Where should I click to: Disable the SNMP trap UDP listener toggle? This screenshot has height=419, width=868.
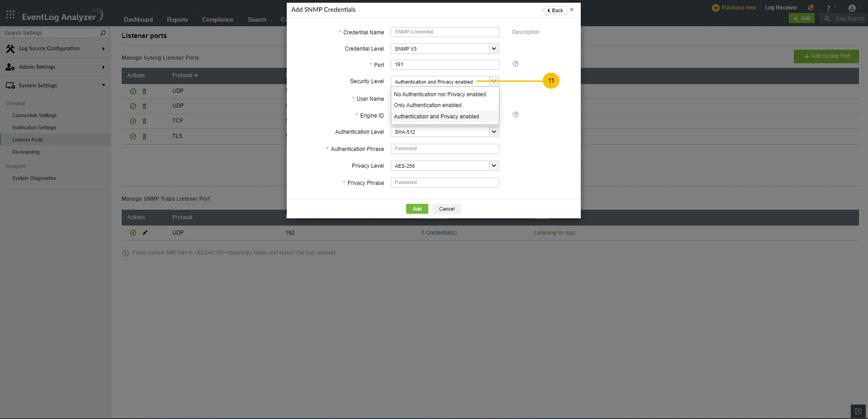coord(133,232)
